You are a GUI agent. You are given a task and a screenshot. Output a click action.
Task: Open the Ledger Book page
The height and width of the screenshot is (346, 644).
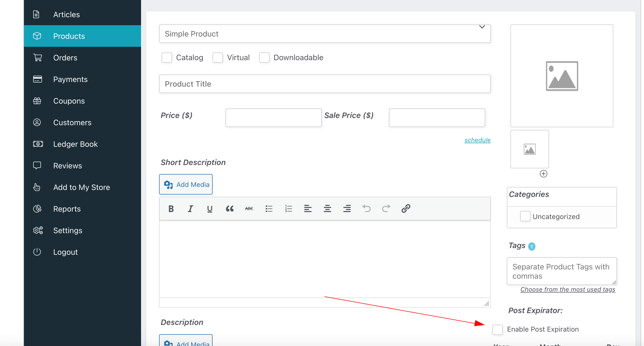pyautogui.click(x=75, y=144)
